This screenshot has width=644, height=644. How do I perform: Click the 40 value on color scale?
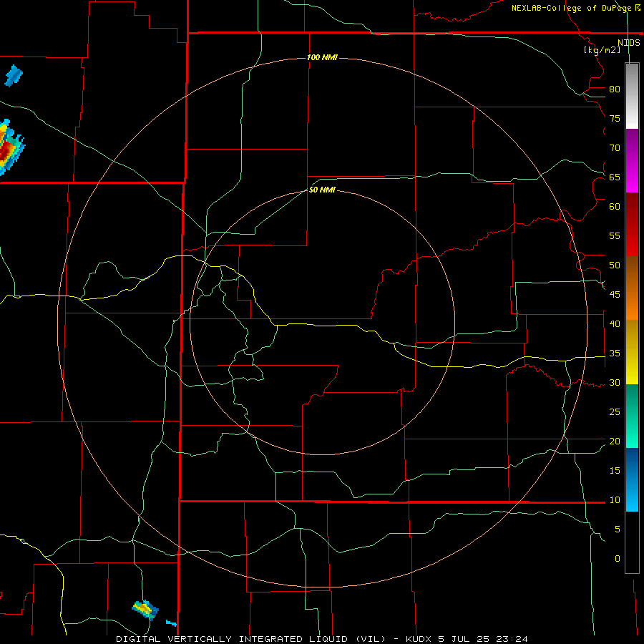615,323
